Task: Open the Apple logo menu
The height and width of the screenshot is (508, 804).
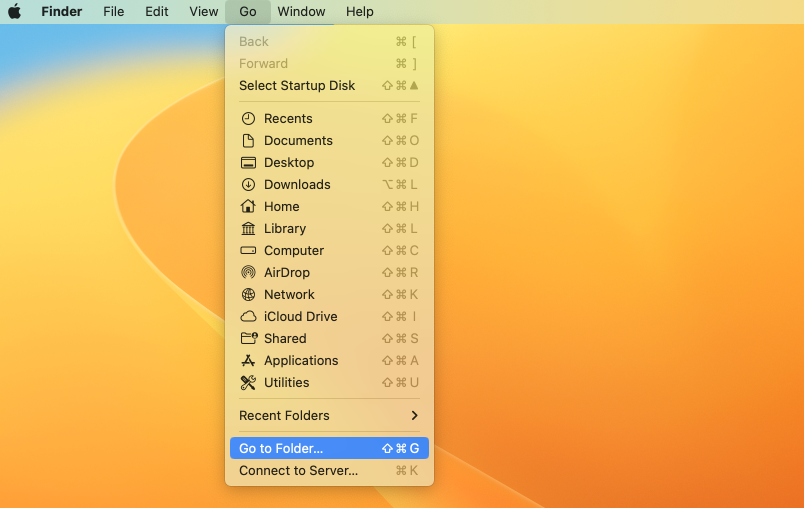Action: click(x=14, y=11)
